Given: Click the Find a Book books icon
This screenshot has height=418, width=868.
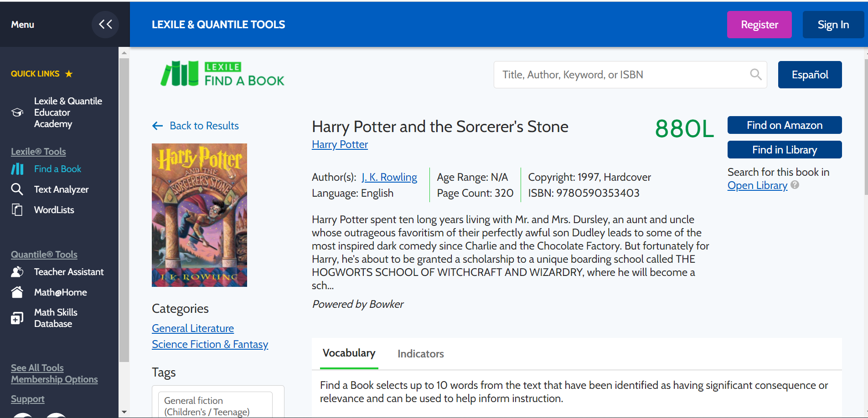Looking at the screenshot, I should click(17, 169).
